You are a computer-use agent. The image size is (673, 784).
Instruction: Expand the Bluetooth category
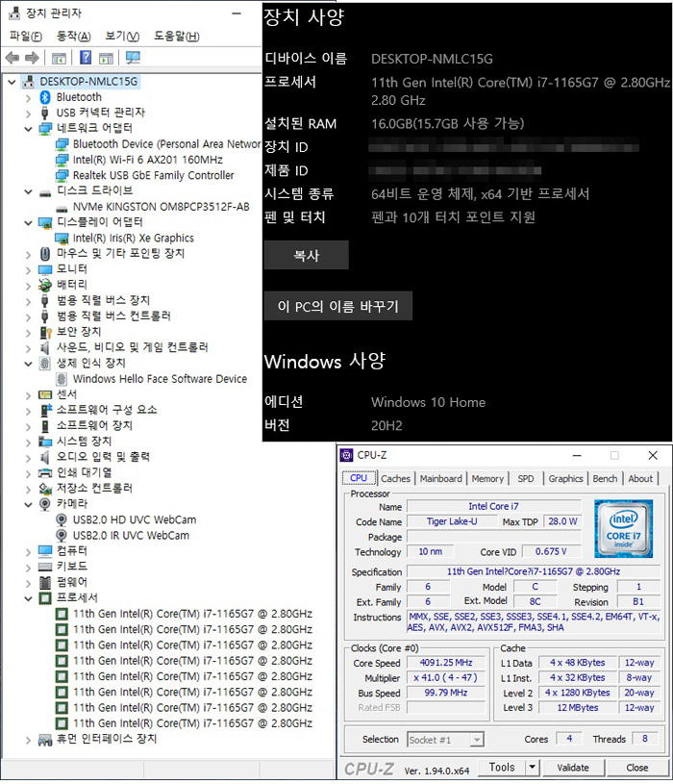[26, 97]
